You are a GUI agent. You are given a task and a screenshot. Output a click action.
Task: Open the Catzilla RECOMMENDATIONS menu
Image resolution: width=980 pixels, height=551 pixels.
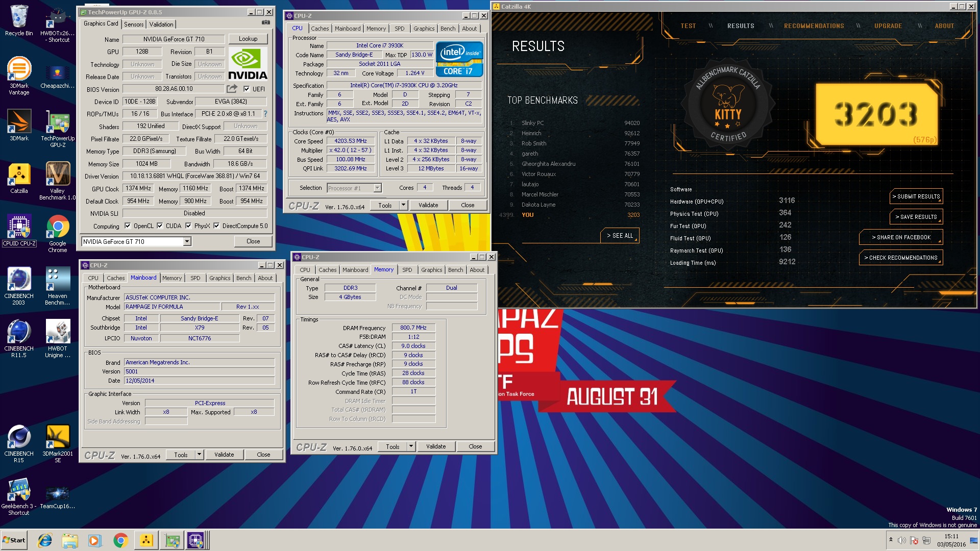tap(814, 26)
